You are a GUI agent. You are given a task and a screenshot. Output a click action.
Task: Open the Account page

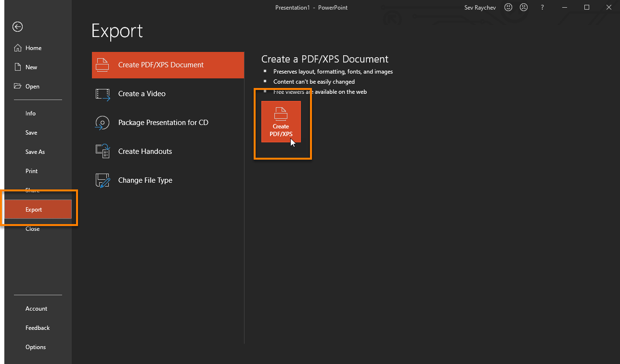pyautogui.click(x=37, y=309)
